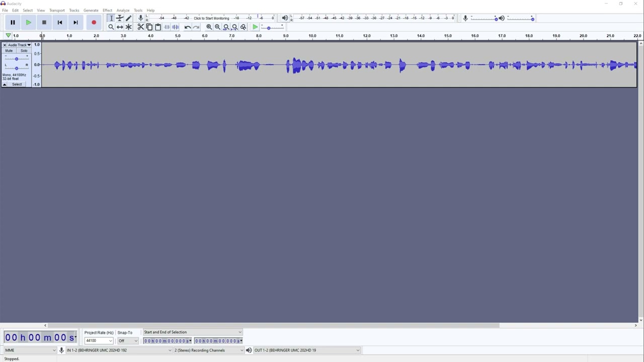Adjust the playback volume slider
The width and height of the screenshot is (644, 362).
coord(520,18)
